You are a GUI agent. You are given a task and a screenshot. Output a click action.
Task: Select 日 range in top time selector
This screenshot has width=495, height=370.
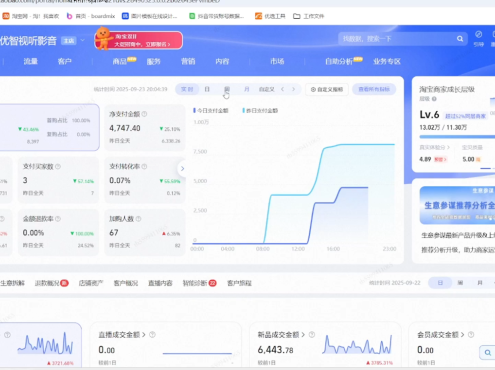[207, 89]
